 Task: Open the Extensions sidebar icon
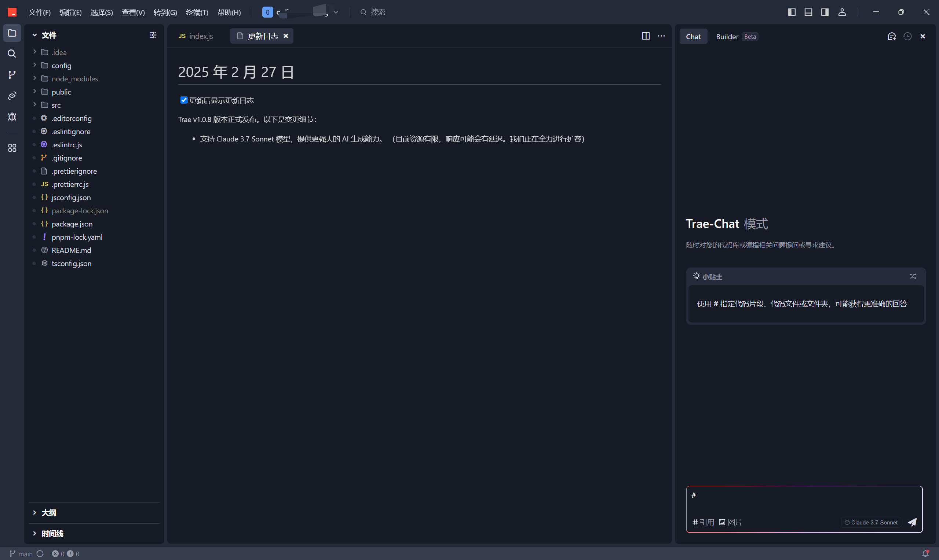(x=12, y=148)
